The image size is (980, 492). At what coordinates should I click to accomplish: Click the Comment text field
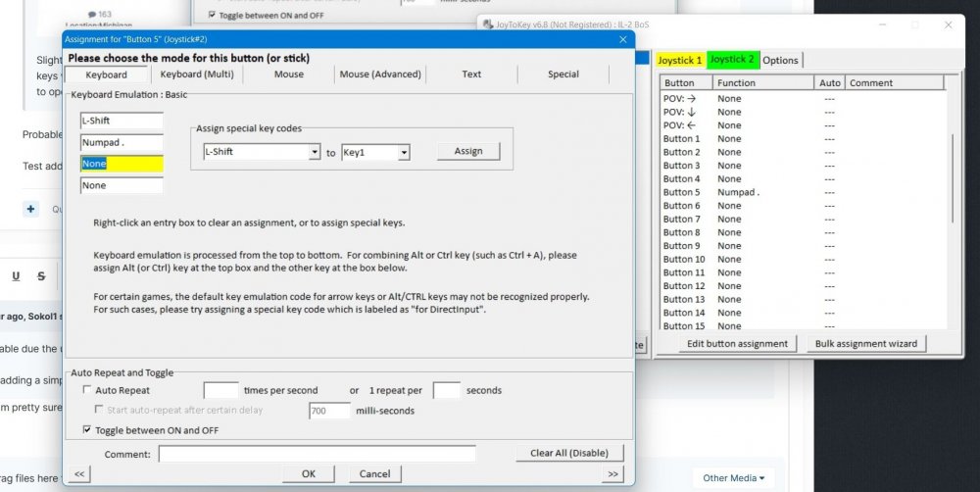click(x=317, y=454)
